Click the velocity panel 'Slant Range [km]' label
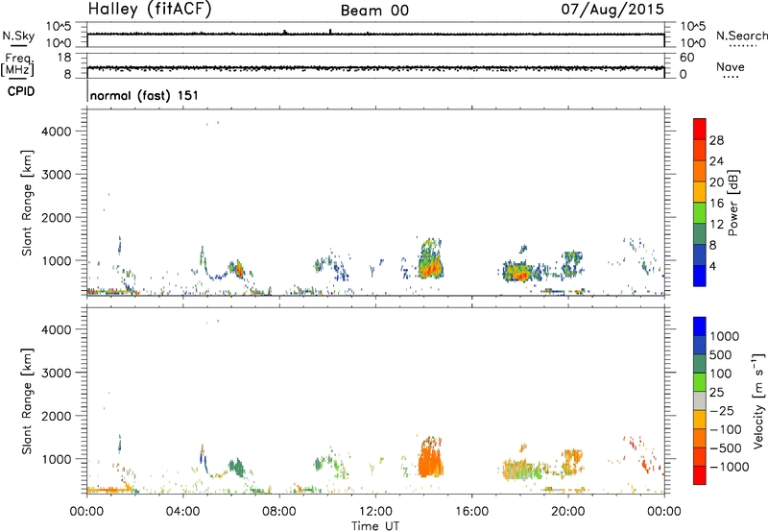Image resolution: width=768 pixels, height=532 pixels. (27, 401)
